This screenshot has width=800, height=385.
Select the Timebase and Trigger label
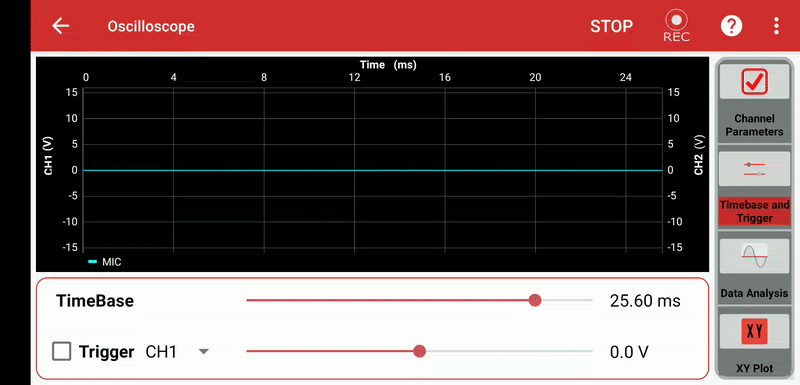tap(754, 212)
